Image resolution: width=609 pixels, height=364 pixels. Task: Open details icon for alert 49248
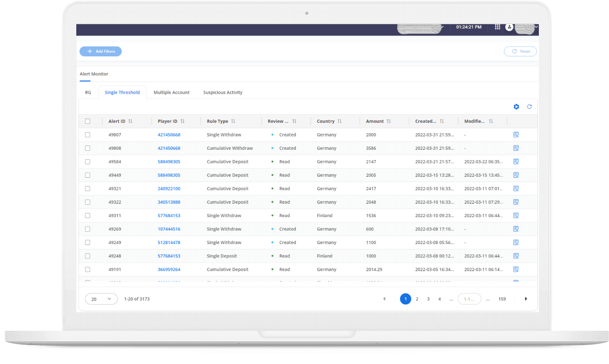516,256
